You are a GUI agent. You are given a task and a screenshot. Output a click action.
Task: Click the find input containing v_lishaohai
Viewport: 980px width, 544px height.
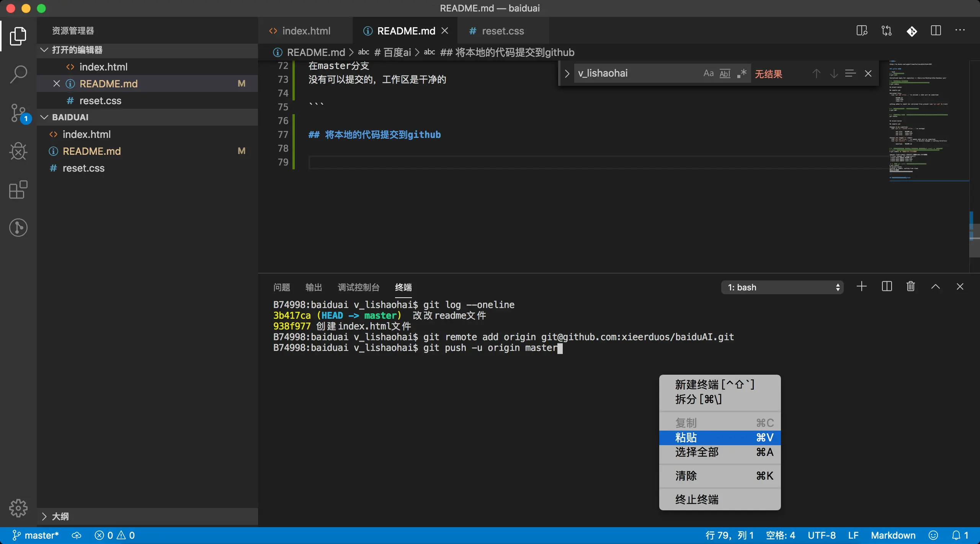click(635, 73)
